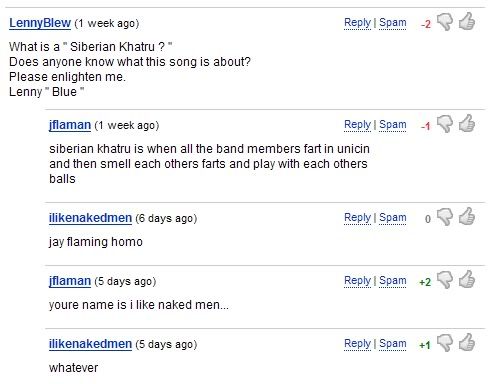The image size is (489, 384).
Task: Reply to the 'whatever' comment
Action: pos(357,344)
